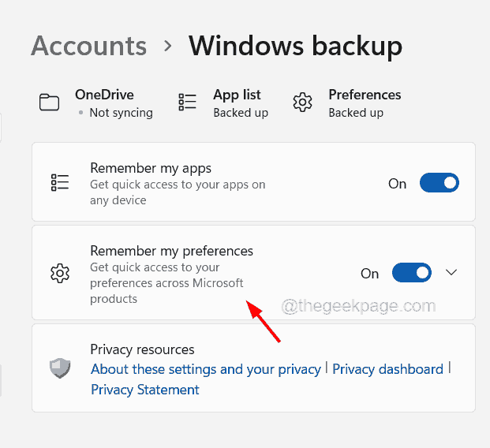This screenshot has height=448, width=490.
Task: Go back to Accounts breadcrumb
Action: (x=88, y=46)
